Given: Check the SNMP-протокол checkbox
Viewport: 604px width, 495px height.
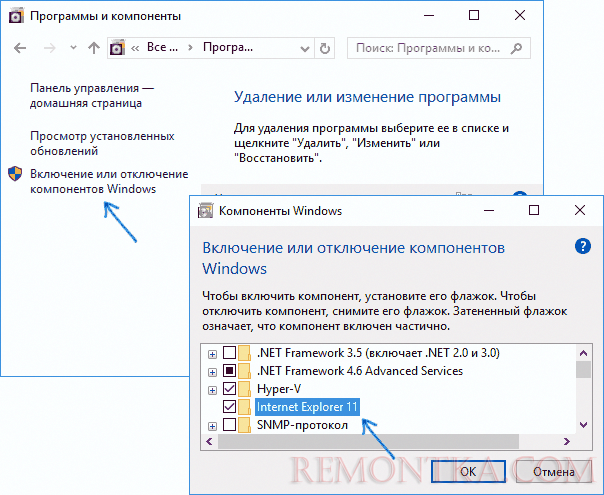Looking at the screenshot, I should tap(230, 425).
